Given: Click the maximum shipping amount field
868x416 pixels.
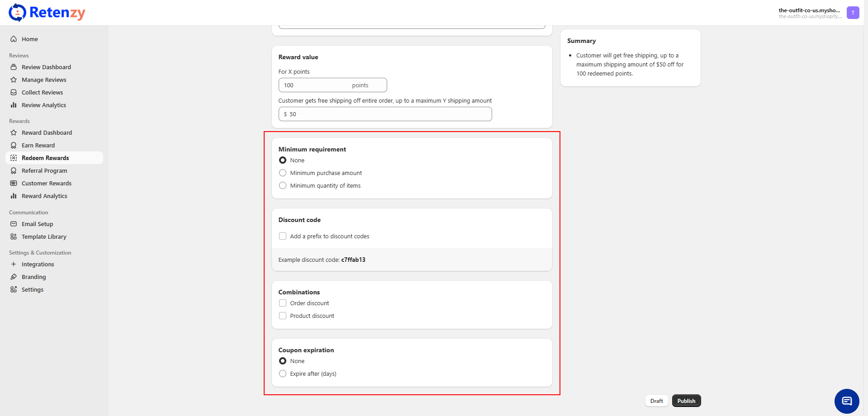Looking at the screenshot, I should (x=389, y=114).
